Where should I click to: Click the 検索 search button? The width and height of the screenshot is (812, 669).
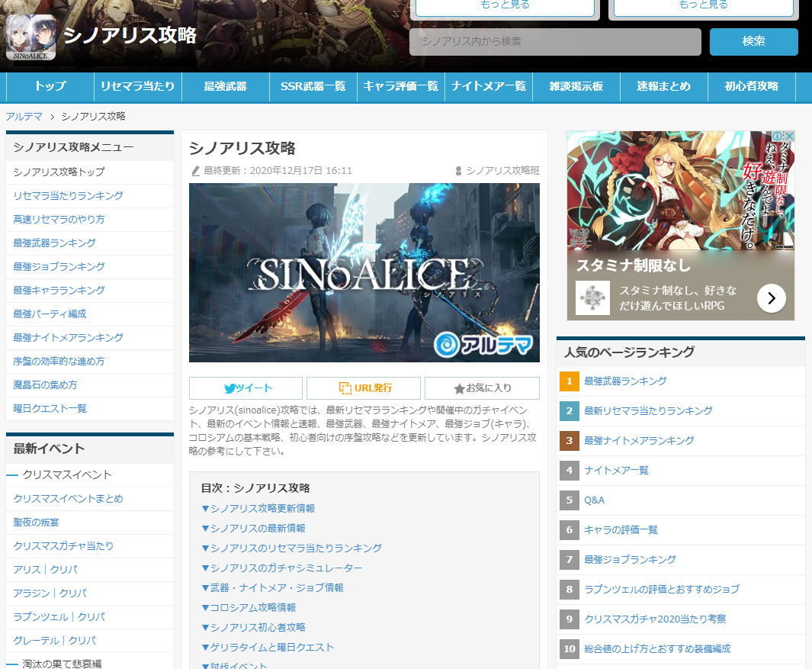pyautogui.click(x=753, y=41)
